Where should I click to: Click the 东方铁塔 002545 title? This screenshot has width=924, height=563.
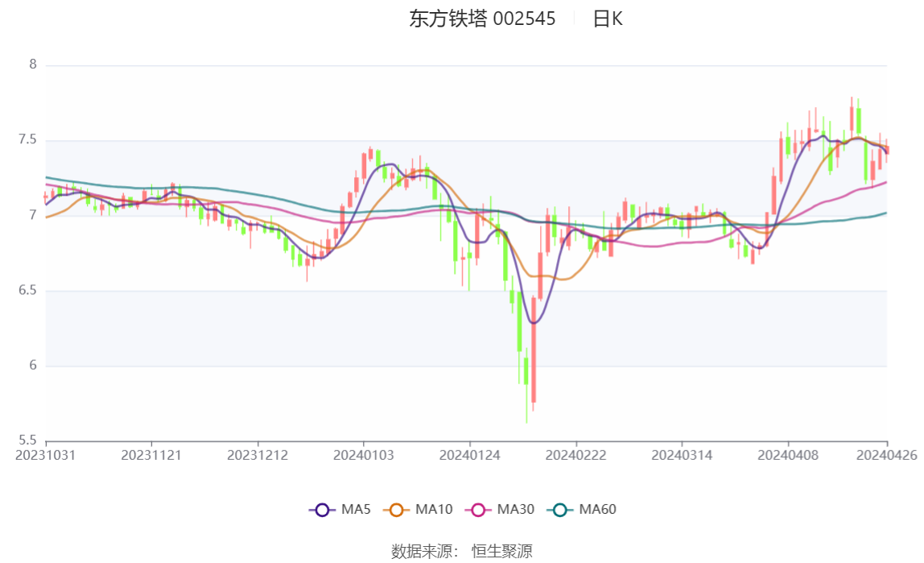[x=482, y=19]
